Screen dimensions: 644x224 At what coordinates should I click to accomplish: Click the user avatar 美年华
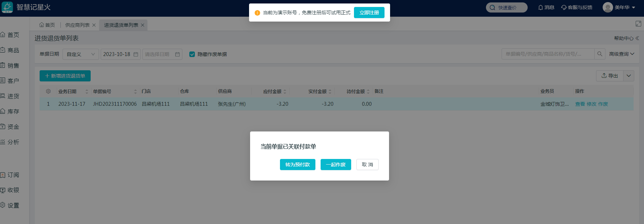click(608, 7)
